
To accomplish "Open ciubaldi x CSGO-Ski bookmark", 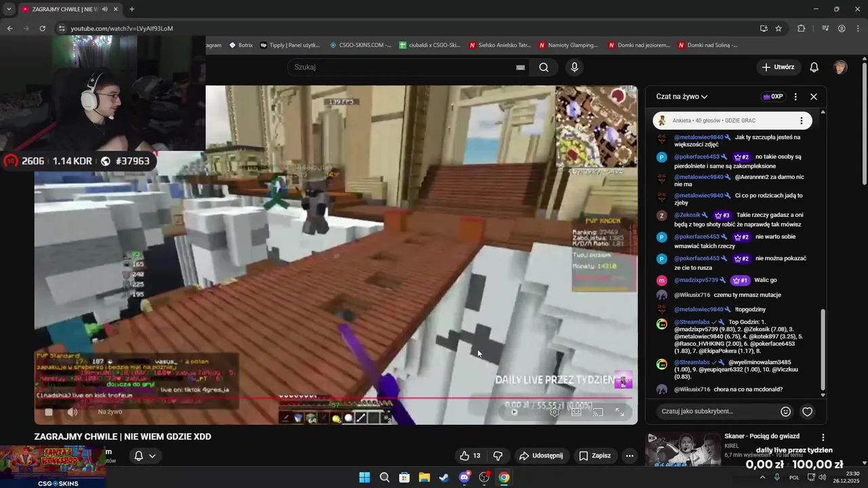I will pyautogui.click(x=430, y=45).
